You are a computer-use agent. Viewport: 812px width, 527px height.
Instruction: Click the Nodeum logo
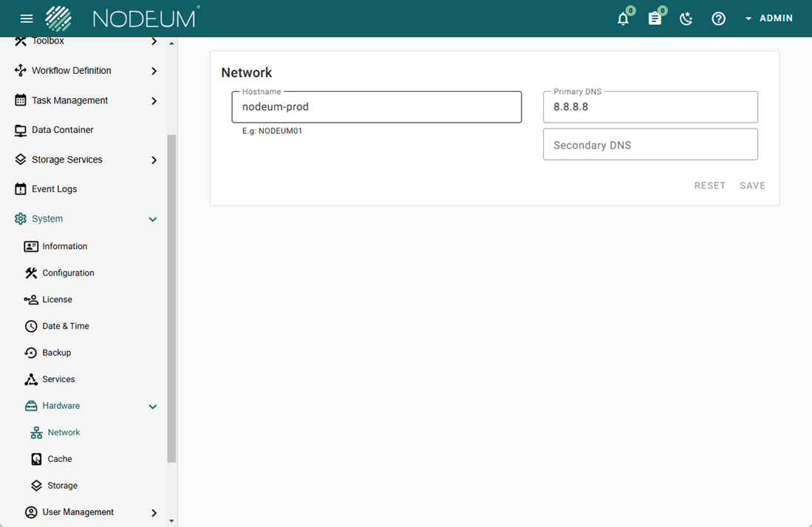[x=122, y=18]
